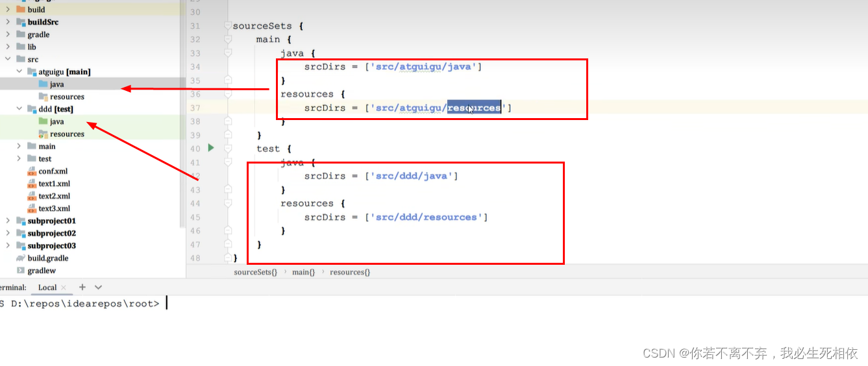Click the gradle folder icon
868x366 pixels.
tap(21, 34)
